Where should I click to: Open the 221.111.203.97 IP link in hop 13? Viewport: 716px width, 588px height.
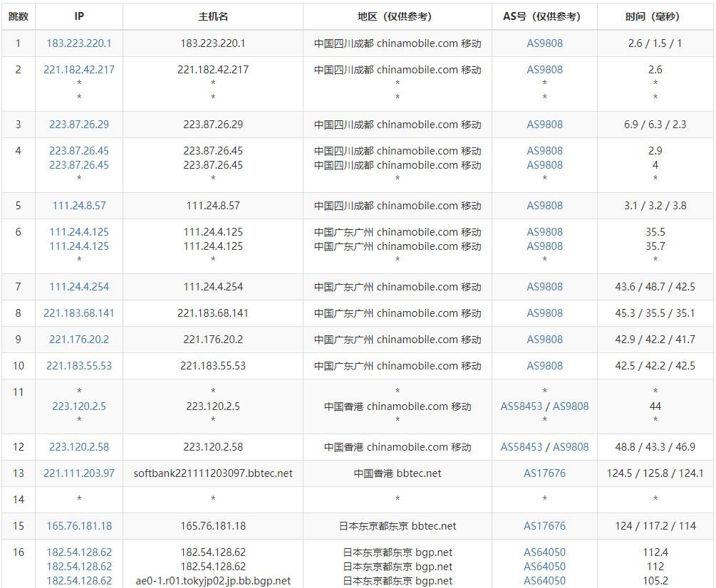click(x=79, y=473)
